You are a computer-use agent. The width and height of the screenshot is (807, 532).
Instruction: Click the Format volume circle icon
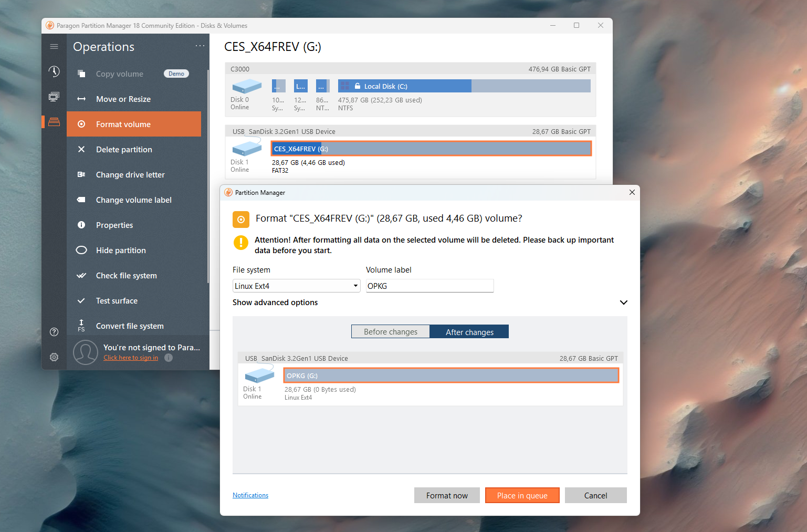click(x=81, y=124)
